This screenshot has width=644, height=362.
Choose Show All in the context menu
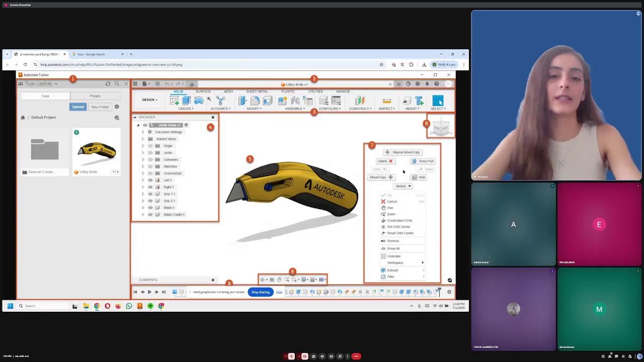(x=393, y=248)
